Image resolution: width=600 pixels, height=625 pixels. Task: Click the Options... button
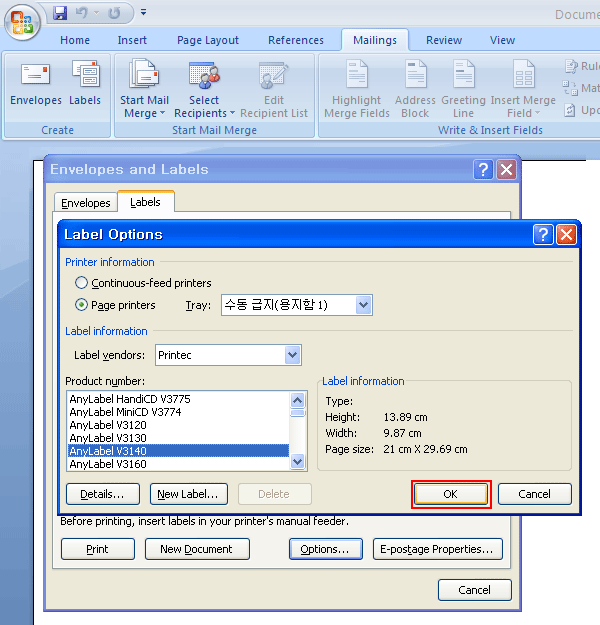click(326, 549)
